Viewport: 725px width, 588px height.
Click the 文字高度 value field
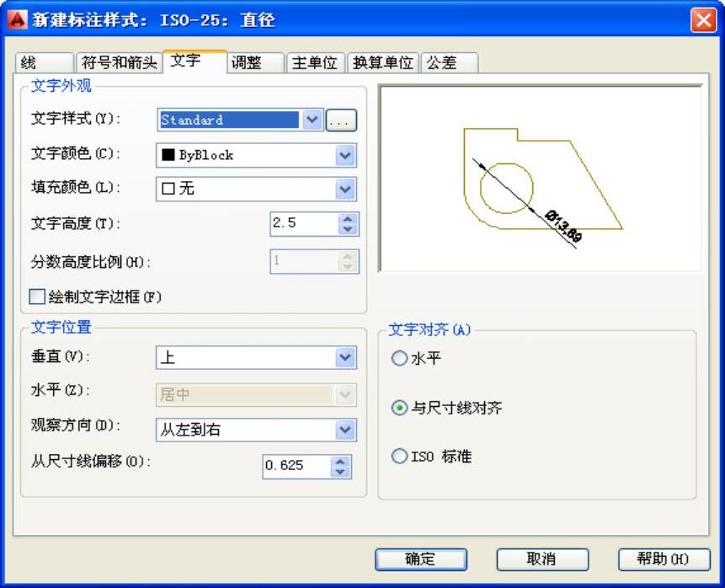pos(304,224)
